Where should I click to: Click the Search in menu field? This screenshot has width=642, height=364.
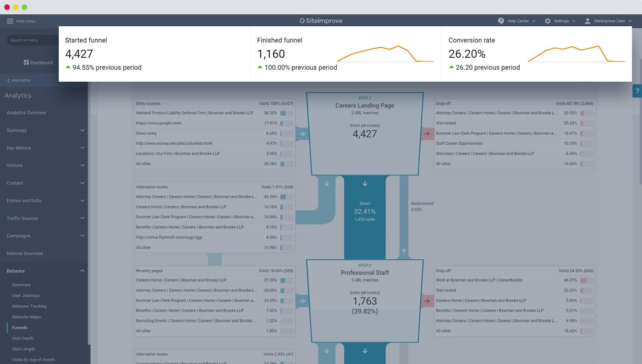pos(31,40)
